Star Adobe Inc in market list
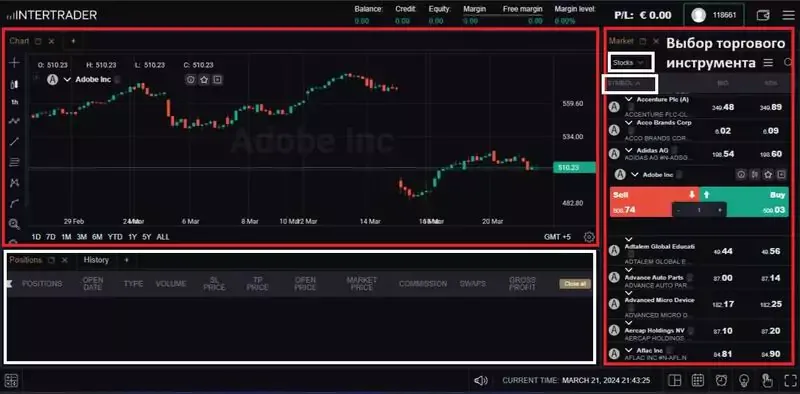This screenshot has width=800, height=394. pyautogui.click(x=768, y=175)
